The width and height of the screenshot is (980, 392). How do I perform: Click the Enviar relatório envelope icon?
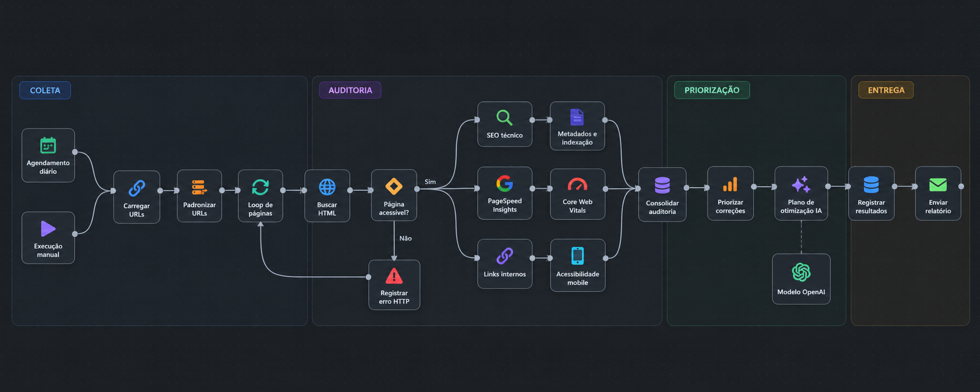pyautogui.click(x=938, y=185)
